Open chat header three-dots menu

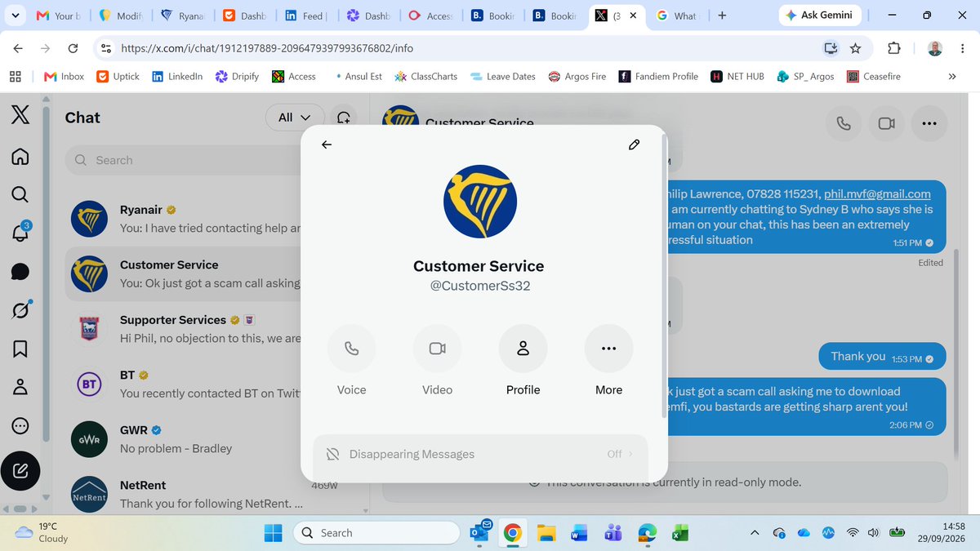(x=929, y=123)
